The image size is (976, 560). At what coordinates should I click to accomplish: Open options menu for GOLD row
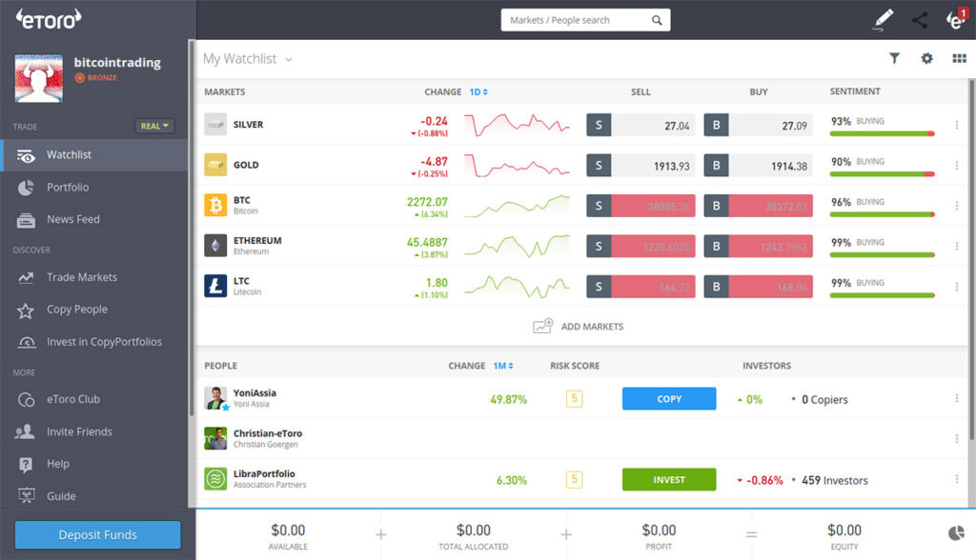(957, 166)
